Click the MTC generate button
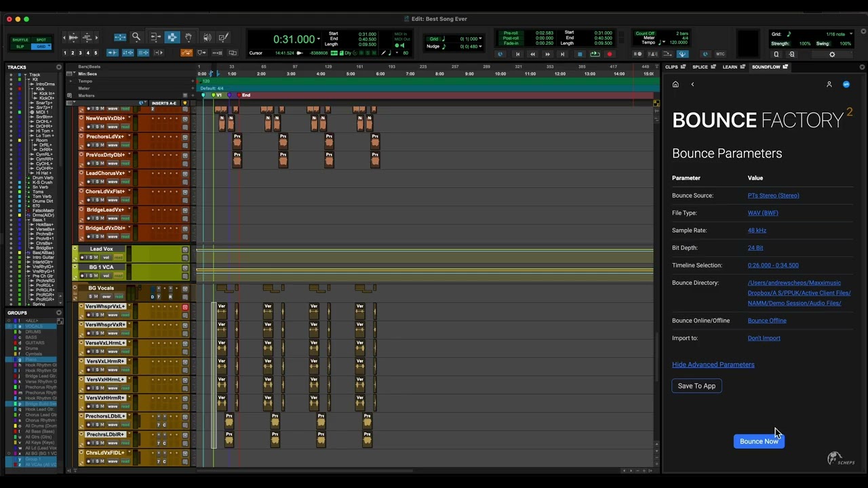This screenshot has width=868, height=488. 720,54
